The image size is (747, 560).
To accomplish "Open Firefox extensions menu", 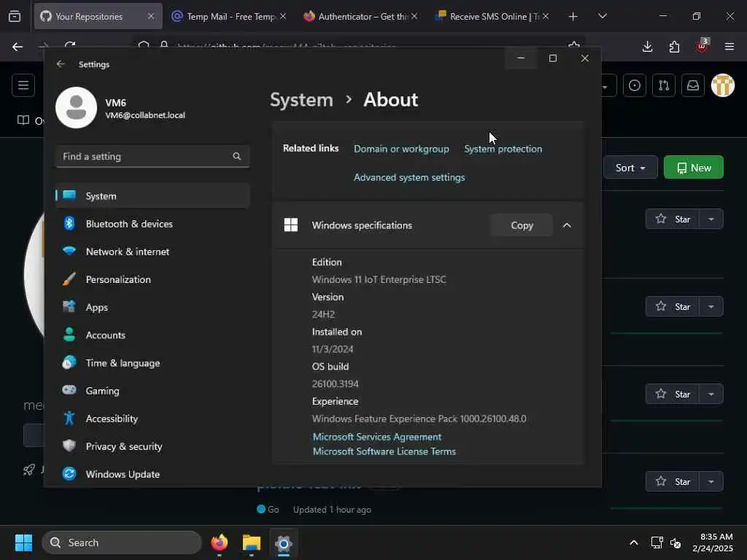I will pyautogui.click(x=674, y=47).
